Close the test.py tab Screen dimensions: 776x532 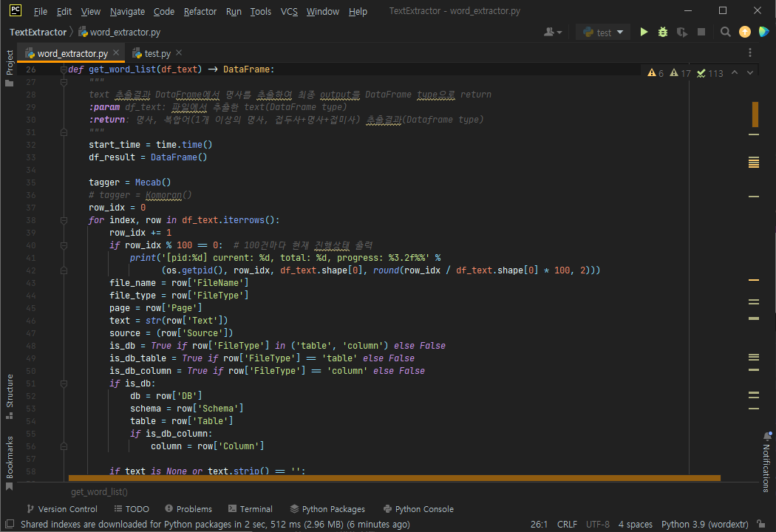179,52
